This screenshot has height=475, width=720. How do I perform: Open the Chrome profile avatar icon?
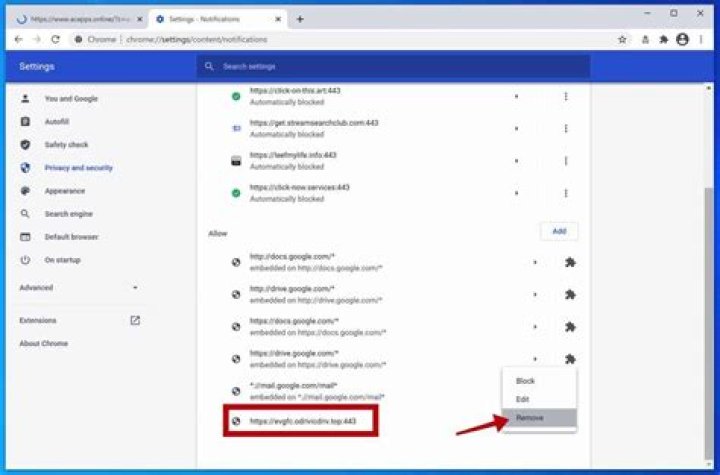coord(683,39)
